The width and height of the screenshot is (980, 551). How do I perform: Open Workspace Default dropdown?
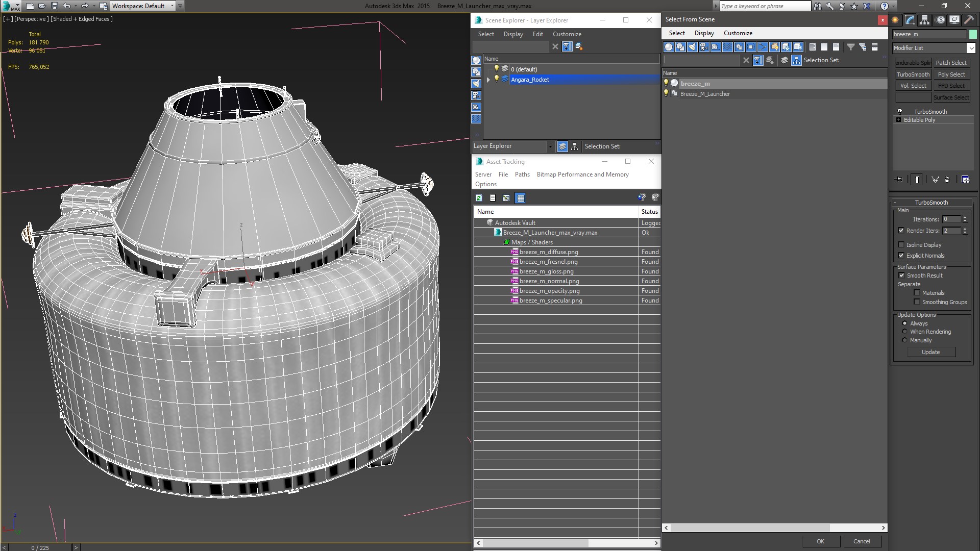pos(172,6)
